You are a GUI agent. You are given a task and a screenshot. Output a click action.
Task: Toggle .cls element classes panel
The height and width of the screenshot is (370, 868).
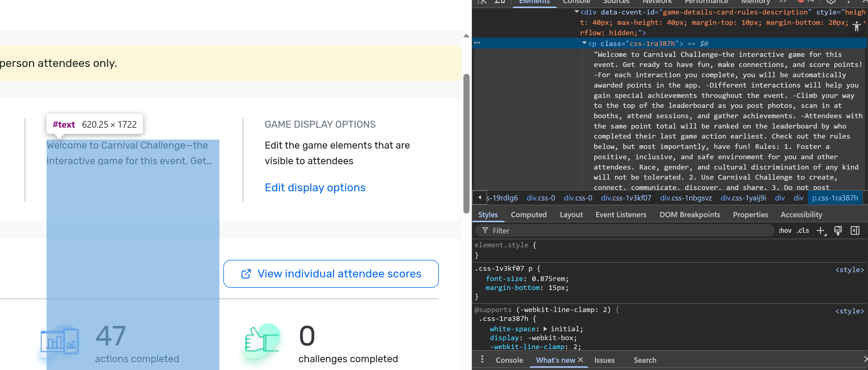pyautogui.click(x=803, y=231)
